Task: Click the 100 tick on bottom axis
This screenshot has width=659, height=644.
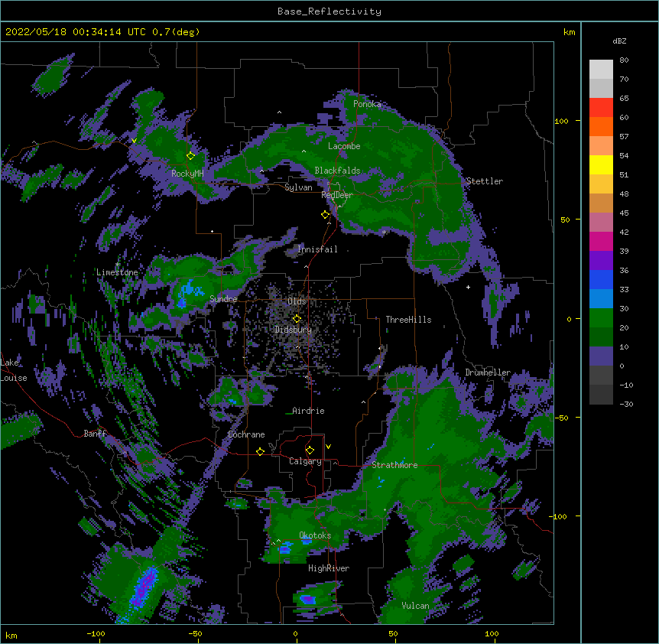Action: [492, 634]
